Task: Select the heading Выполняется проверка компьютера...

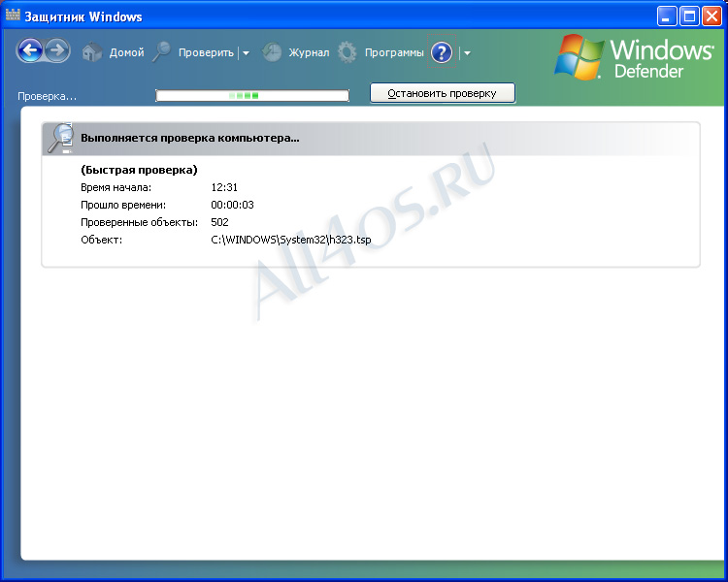Action: click(190, 138)
